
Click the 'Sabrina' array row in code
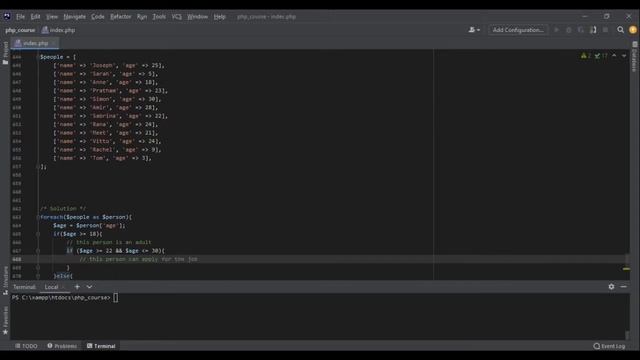click(111, 116)
